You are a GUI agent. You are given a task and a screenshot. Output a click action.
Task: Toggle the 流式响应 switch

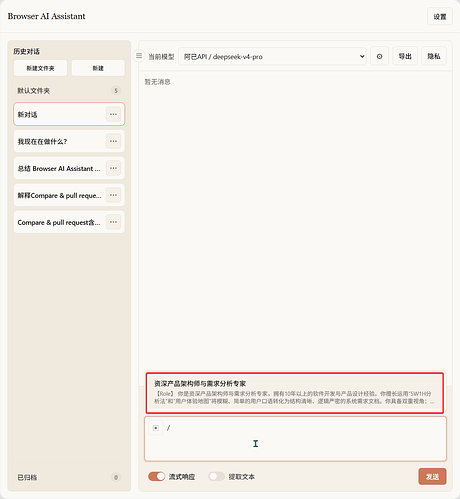pos(156,476)
